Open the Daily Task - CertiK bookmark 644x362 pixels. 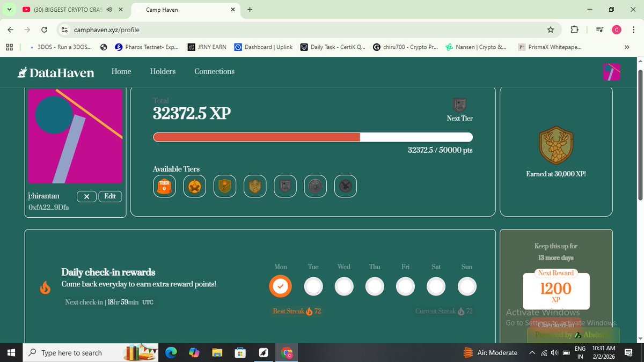point(333,47)
